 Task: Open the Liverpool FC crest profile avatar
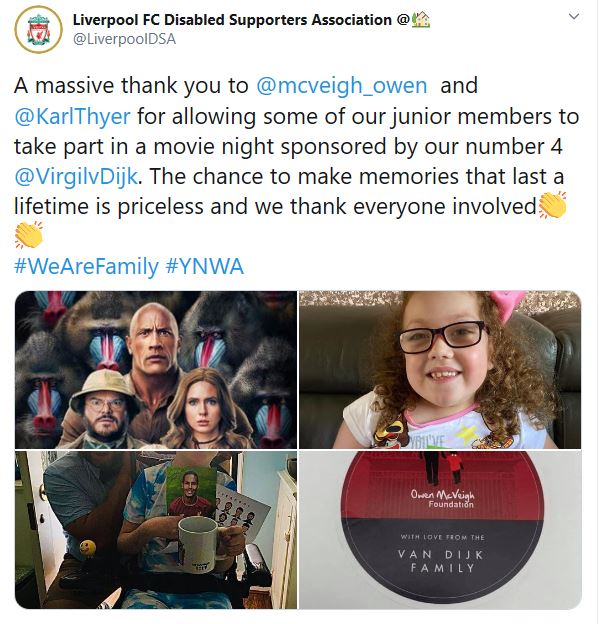tap(39, 29)
